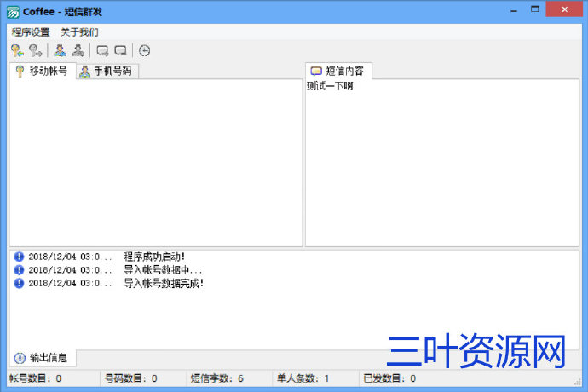Screen dimensions: 588x392
Task: Maximize the Coffee window
Action: coord(535,9)
